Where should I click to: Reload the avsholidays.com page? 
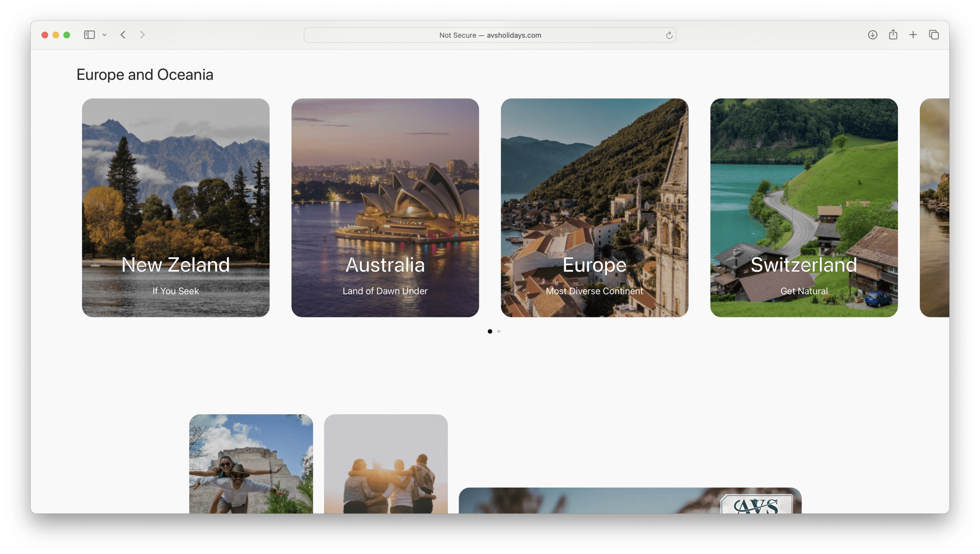(669, 35)
